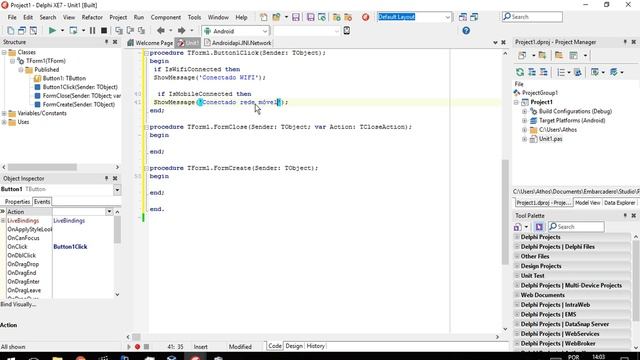Expand Target Platforms (Android) node
640x360 pixels.
pyautogui.click(x=524, y=120)
